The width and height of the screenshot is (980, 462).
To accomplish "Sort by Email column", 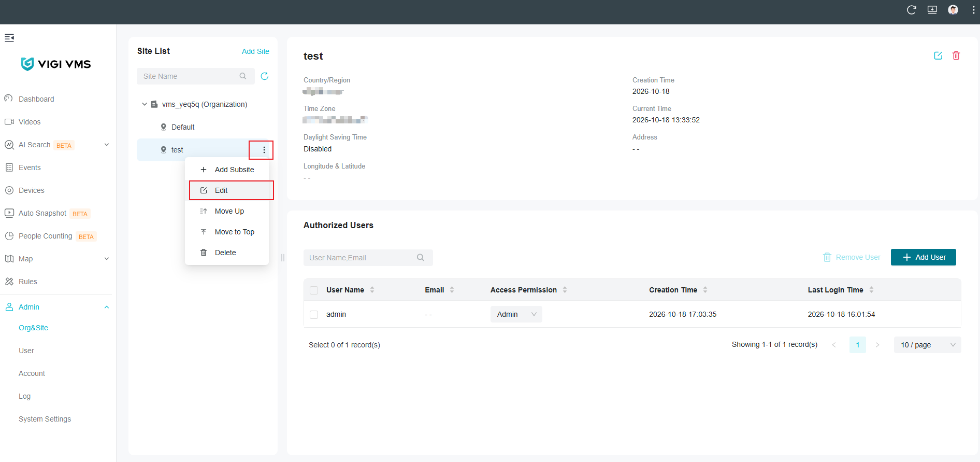I will [452, 290].
